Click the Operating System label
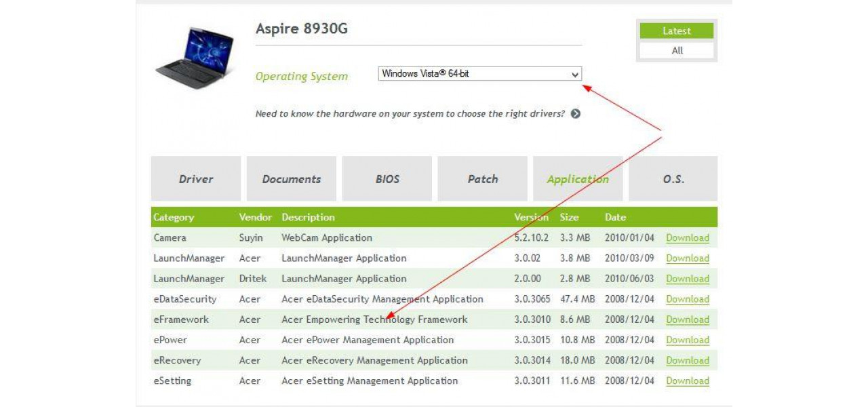868x407 pixels. (x=302, y=77)
